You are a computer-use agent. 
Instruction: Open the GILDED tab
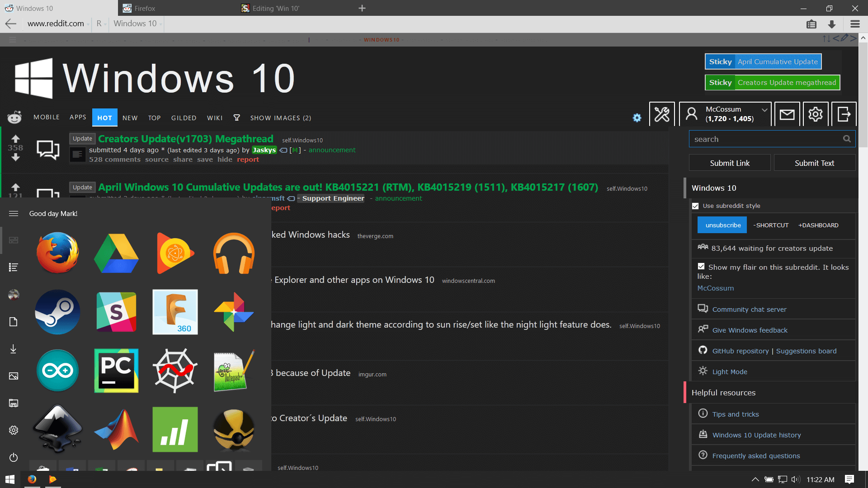(x=184, y=118)
